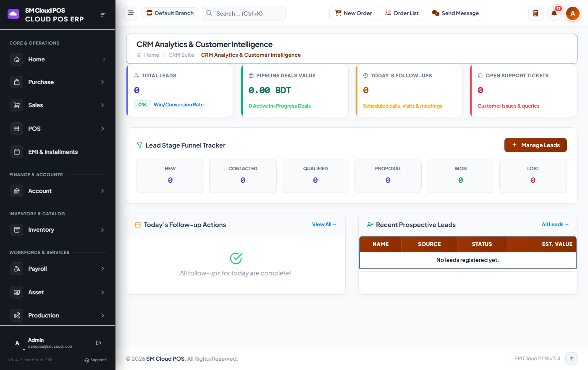Expand the Asset menu chevron
The height and width of the screenshot is (370, 588).
(102, 292)
